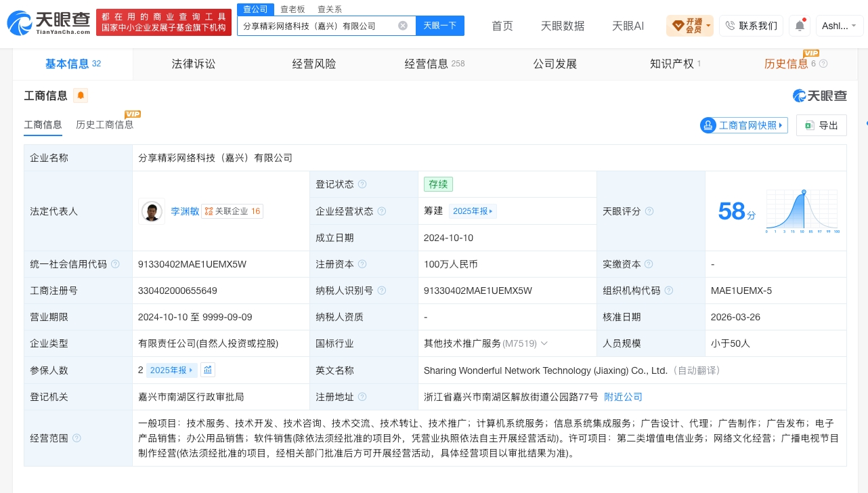Click the 58分 score value
The width and height of the screenshot is (868, 493).
(737, 211)
